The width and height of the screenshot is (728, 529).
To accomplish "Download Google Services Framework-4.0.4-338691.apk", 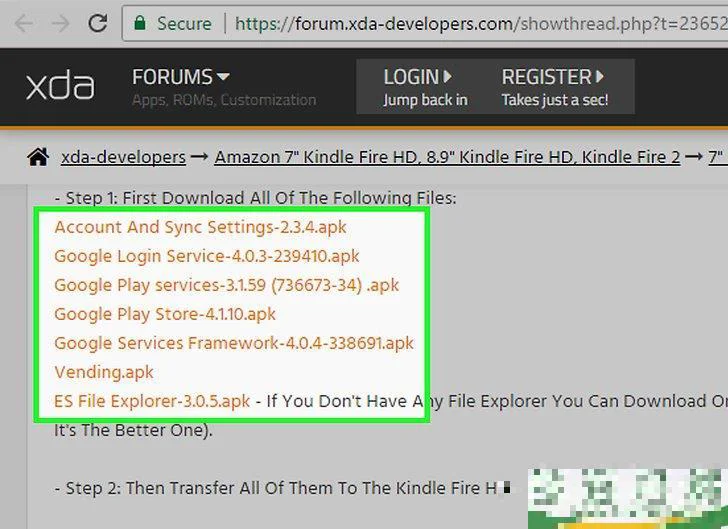I will (x=234, y=343).
